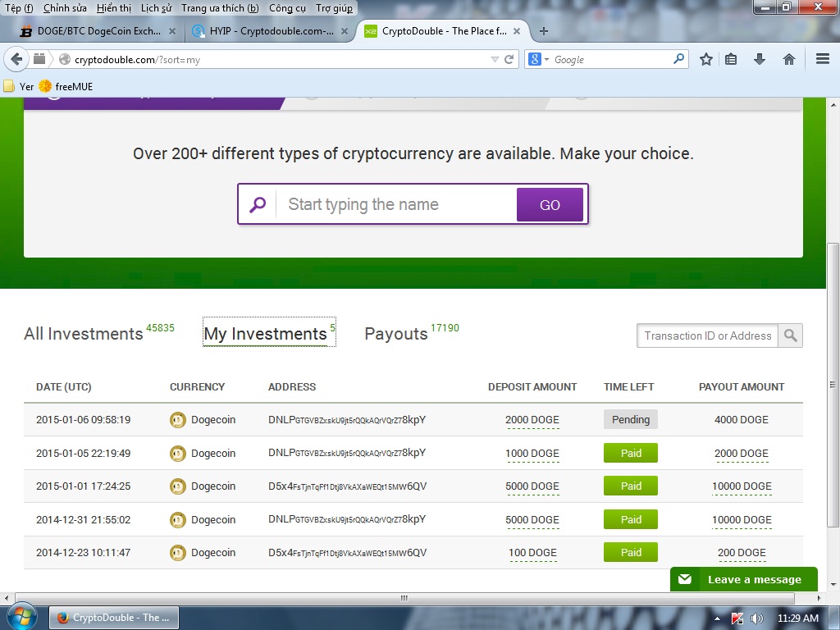Open the Firefox hamburger menu
The height and width of the screenshot is (630, 840).
click(x=823, y=59)
